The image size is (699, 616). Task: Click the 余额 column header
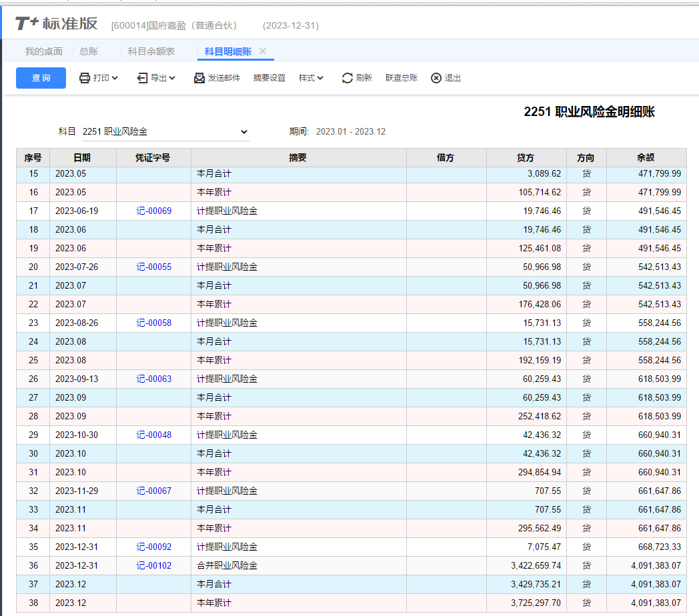pos(646,158)
